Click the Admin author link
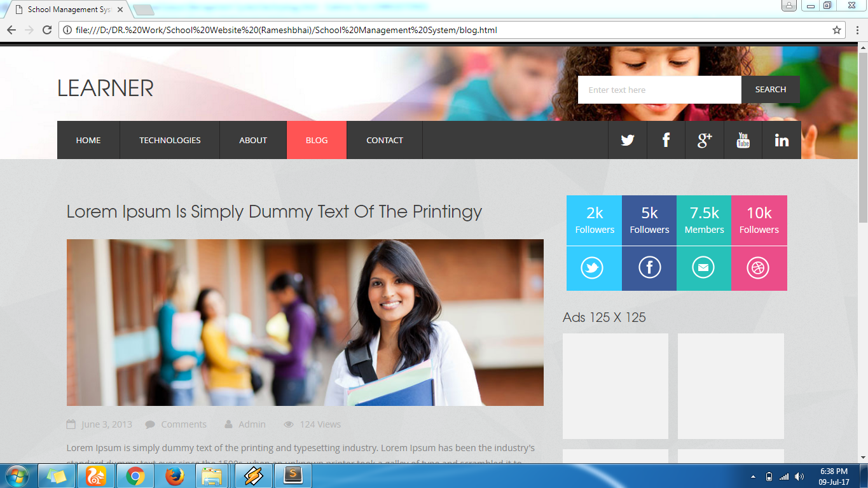 point(252,424)
